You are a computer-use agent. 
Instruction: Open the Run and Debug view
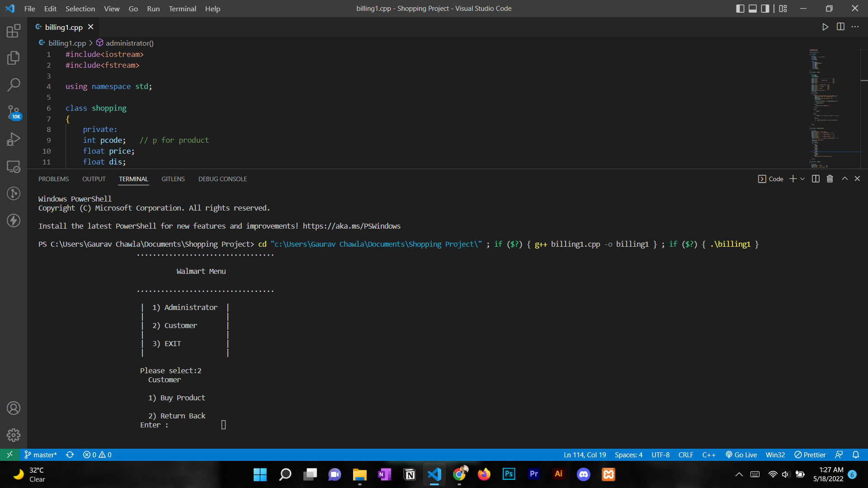(14, 139)
